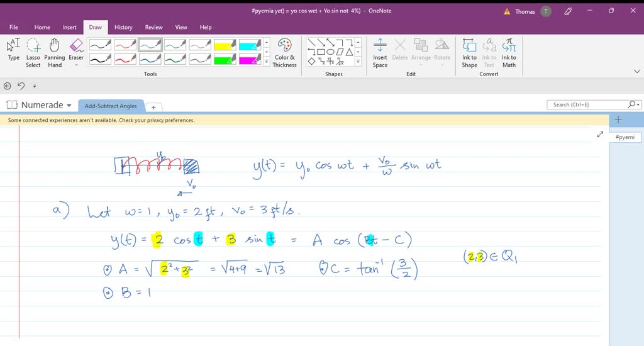Click Ink to Shape icon
This screenshot has height=346, width=644.
point(469,52)
